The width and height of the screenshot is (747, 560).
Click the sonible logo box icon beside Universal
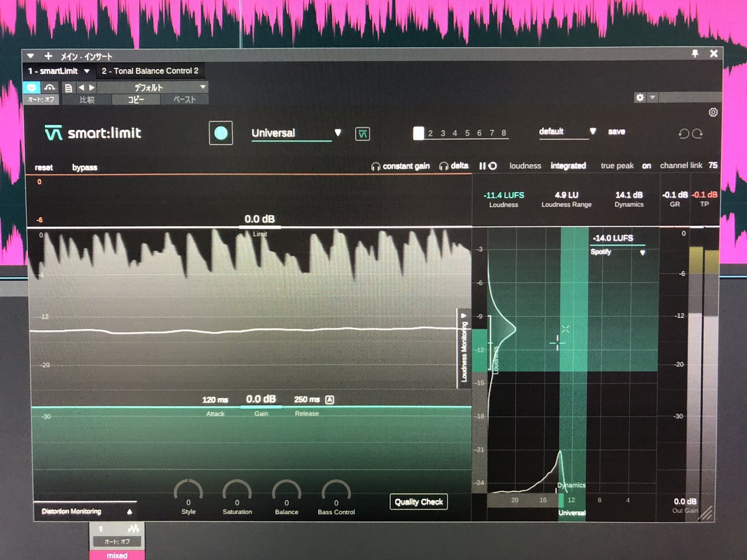point(363,134)
